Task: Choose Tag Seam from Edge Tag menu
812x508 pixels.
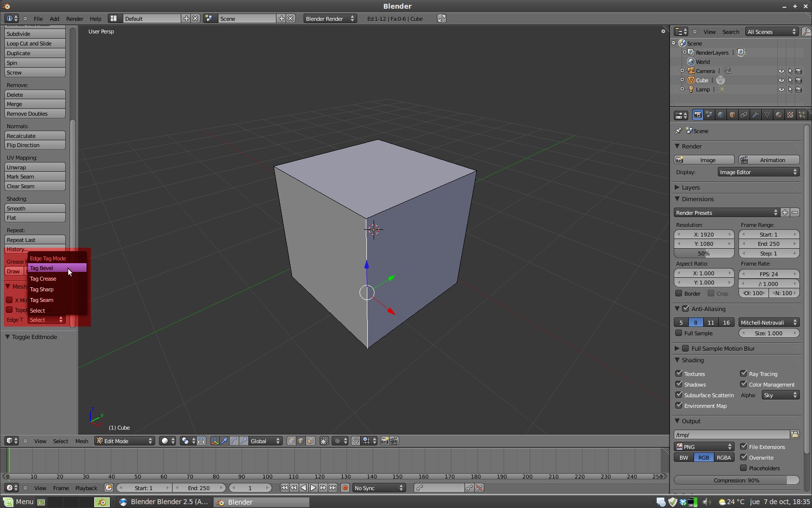Action: click(57, 299)
